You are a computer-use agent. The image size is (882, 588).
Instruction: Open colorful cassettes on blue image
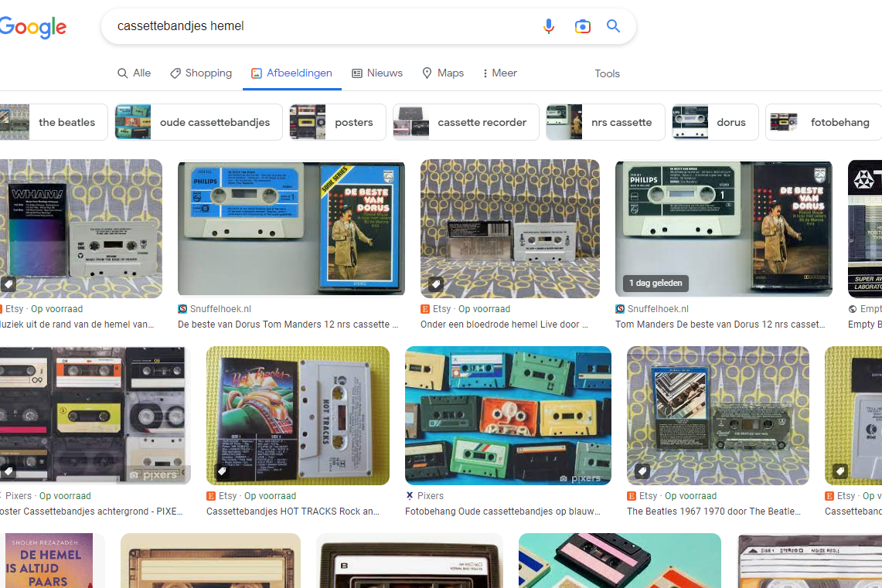click(x=508, y=415)
